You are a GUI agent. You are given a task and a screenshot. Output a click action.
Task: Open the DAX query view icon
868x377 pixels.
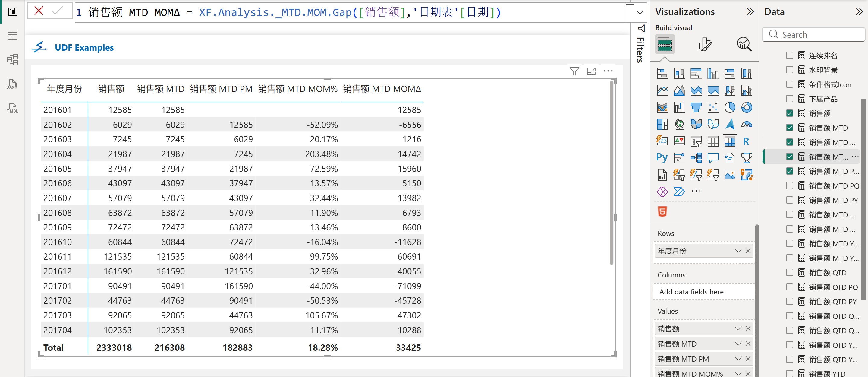coord(12,84)
